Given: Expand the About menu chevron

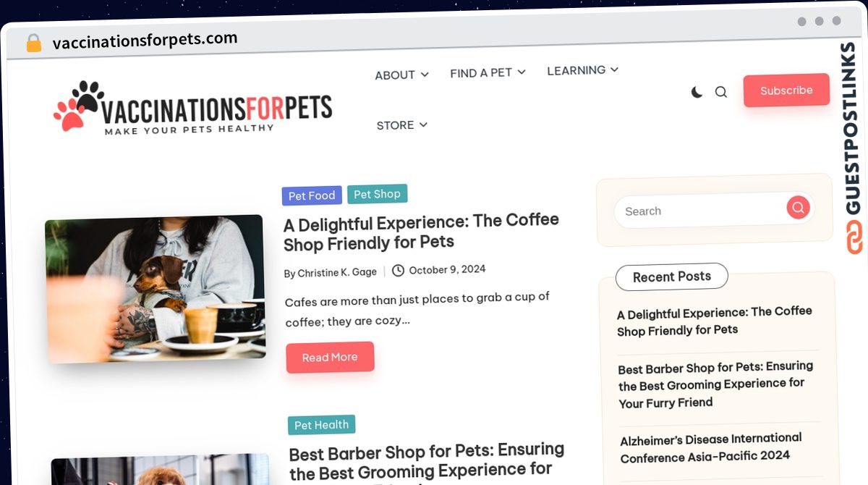Looking at the screenshot, I should click(x=425, y=75).
